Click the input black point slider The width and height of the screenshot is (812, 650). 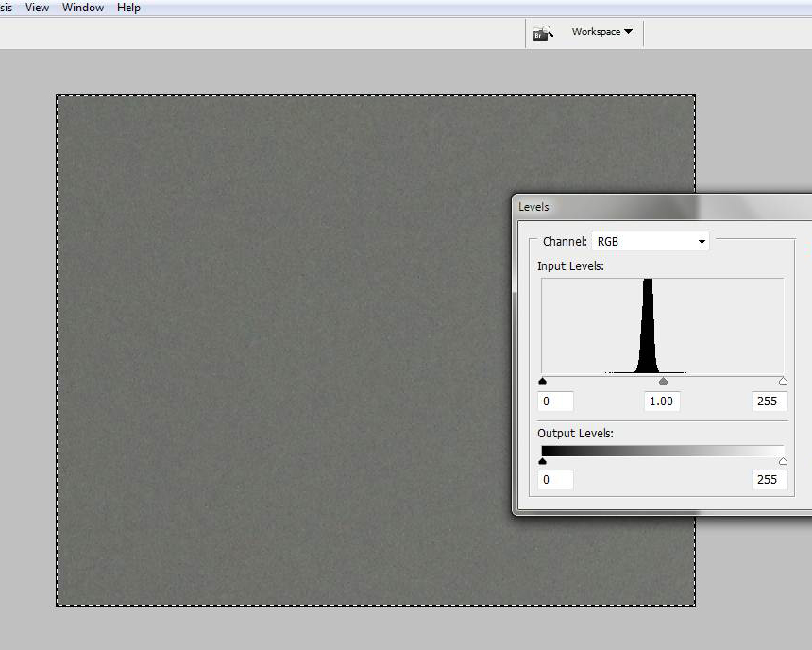point(542,381)
